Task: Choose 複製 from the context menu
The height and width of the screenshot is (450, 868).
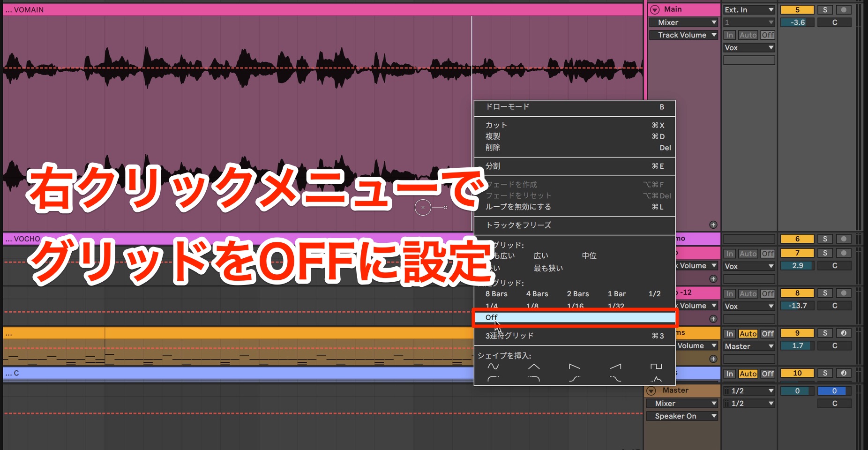Action: click(x=575, y=136)
